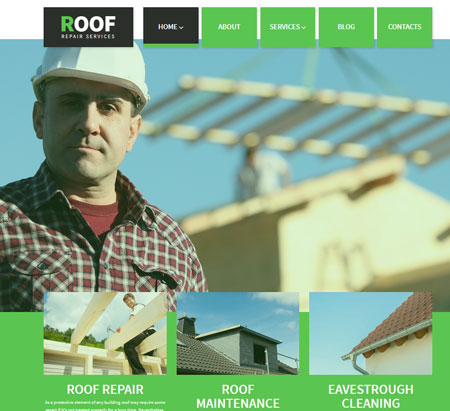Image resolution: width=450 pixels, height=411 pixels.
Task: Click the green R letter in logo
Action: tap(67, 24)
